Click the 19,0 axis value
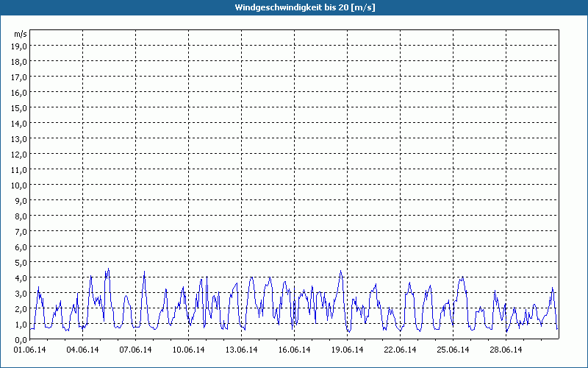The width and height of the screenshot is (588, 368). click(x=19, y=46)
